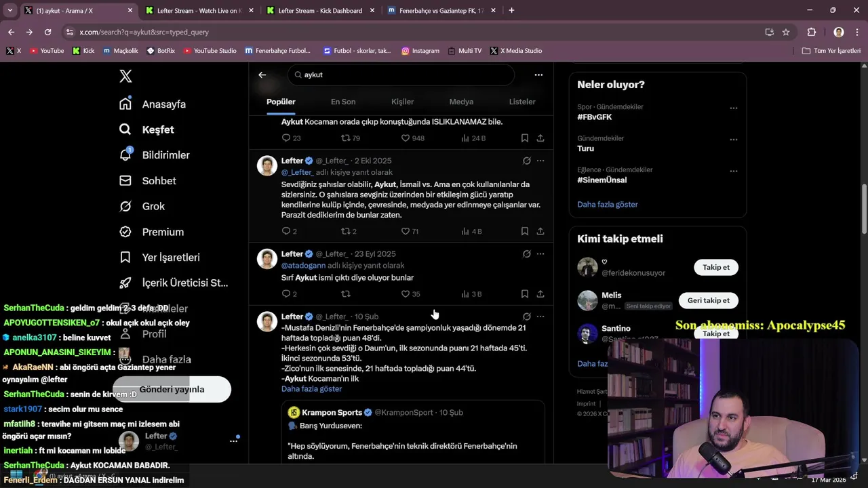The image size is (868, 488).
Task: Switch to Lefter Stream Kick Dashboard tab
Action: coord(320,11)
